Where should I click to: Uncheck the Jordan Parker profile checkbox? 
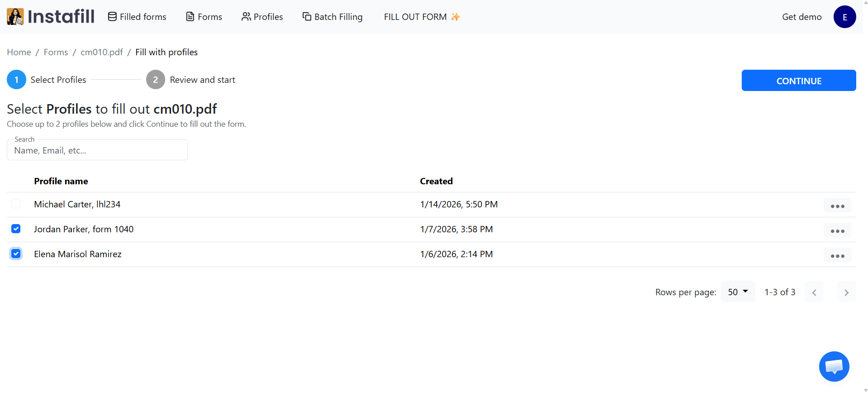click(16, 229)
